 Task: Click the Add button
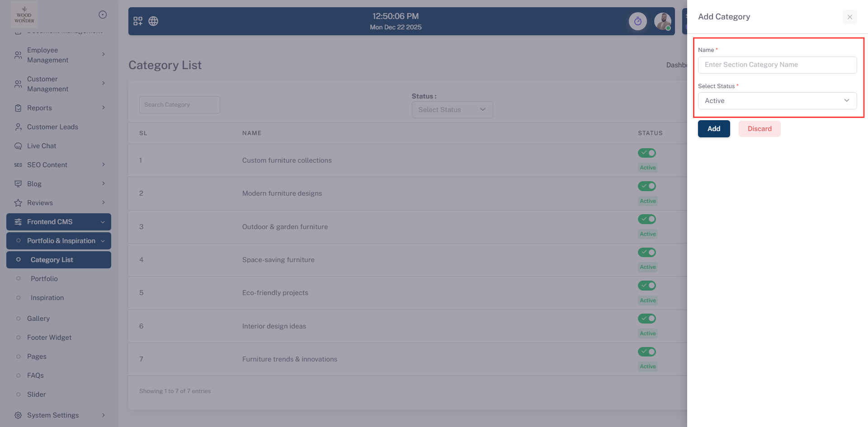(x=713, y=129)
